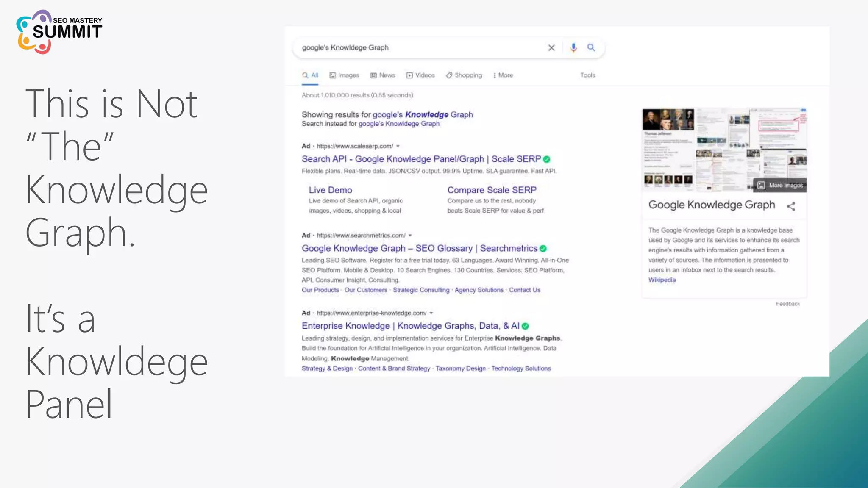Open the Taxonomy Design sitelink
Viewport: 868px width, 488px height.
[460, 369]
